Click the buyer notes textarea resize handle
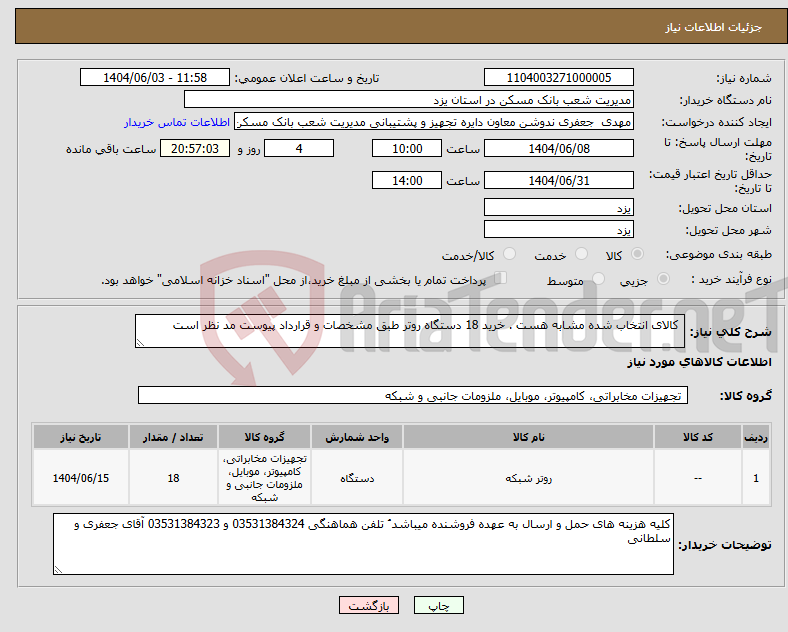Viewport: 788px width, 632px height. pos(58,570)
